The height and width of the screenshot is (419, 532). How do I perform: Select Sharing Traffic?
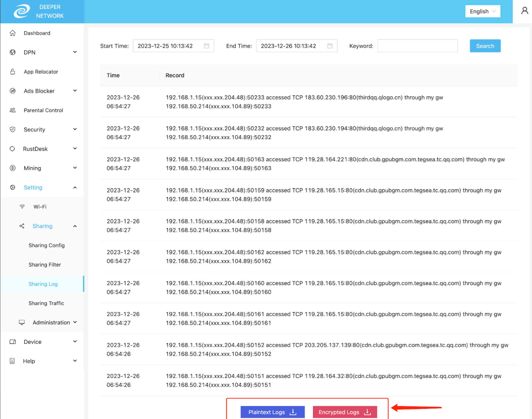coord(46,303)
